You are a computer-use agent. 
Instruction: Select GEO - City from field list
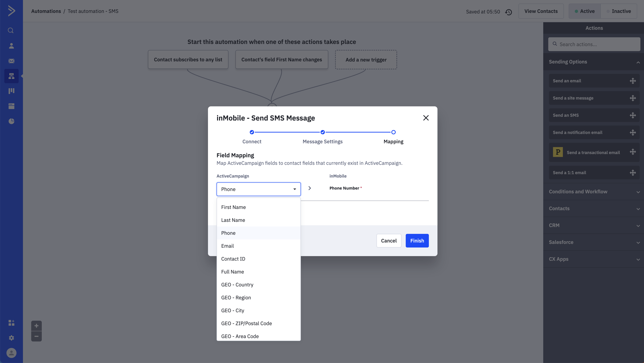[x=233, y=310]
